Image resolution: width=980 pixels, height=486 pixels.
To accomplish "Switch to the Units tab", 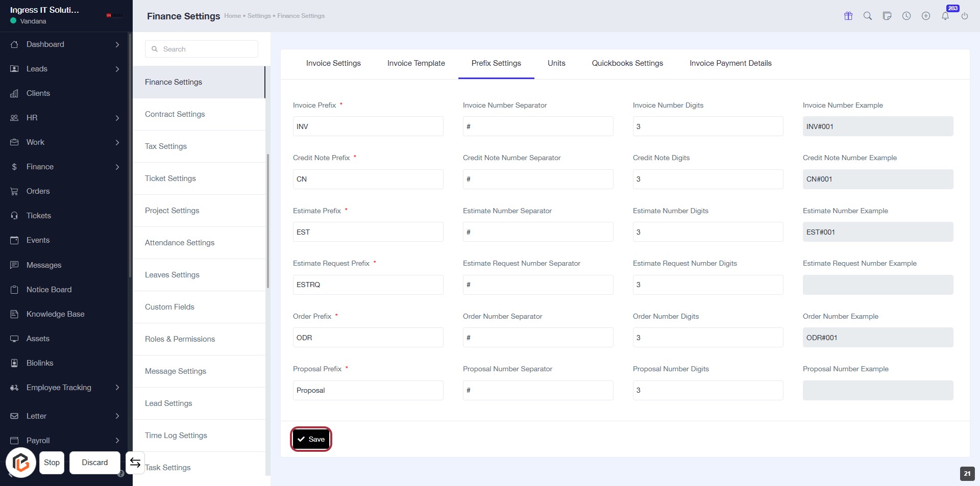I will 556,63.
